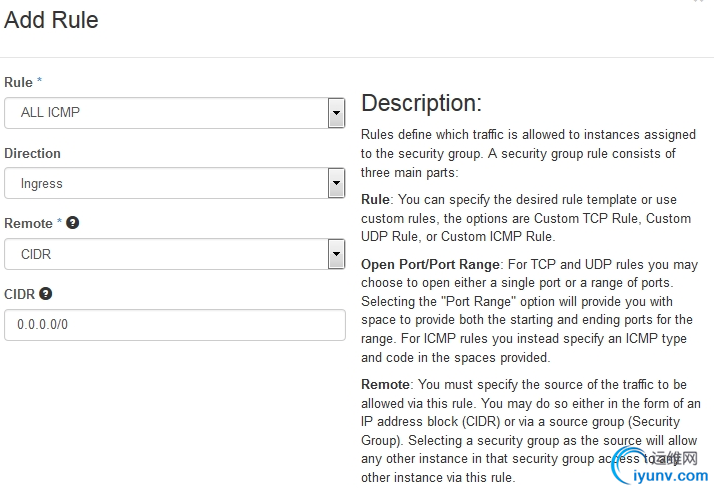
Task: Click the Remote field label
Action: [x=28, y=223]
